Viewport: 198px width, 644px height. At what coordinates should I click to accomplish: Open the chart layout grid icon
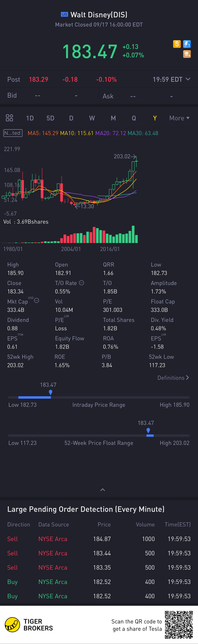(x=10, y=118)
